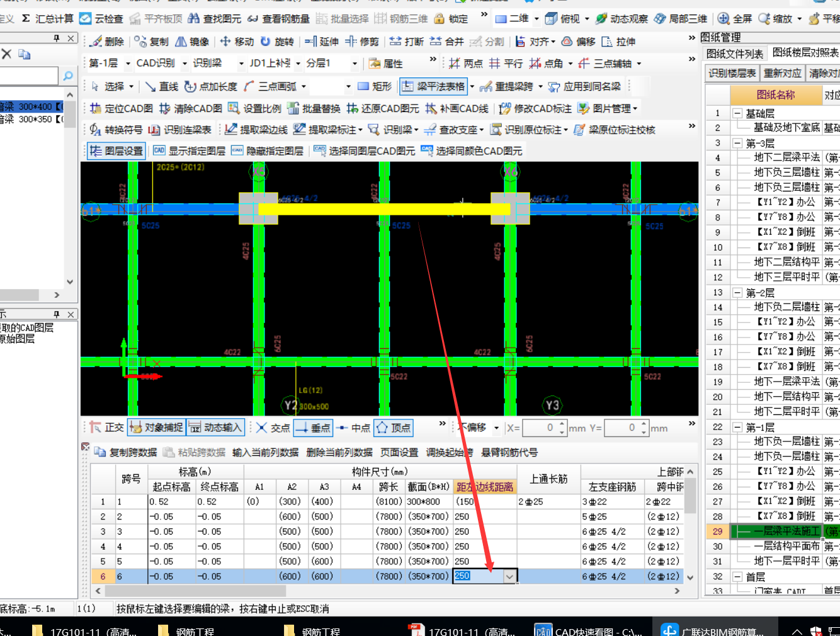Click 应用到同名梁 apply to same-name beams
Image resolution: width=840 pixels, height=636 pixels.
(584, 86)
